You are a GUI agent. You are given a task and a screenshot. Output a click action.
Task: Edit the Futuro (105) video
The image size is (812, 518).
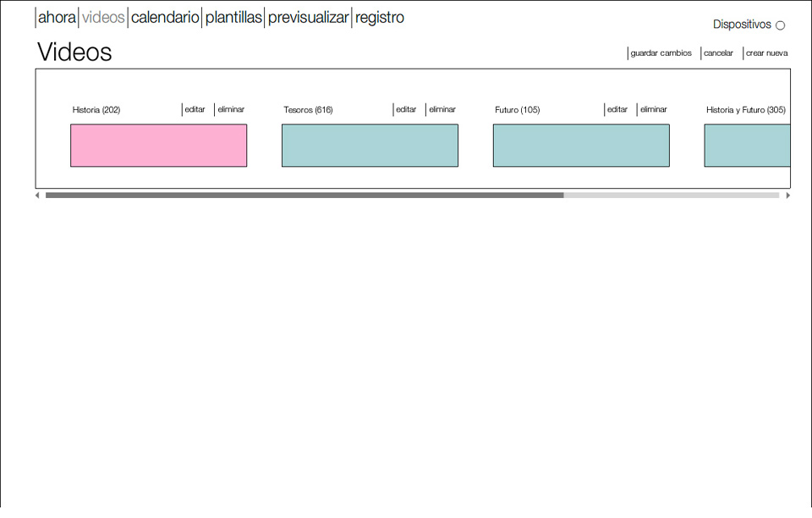[617, 109]
